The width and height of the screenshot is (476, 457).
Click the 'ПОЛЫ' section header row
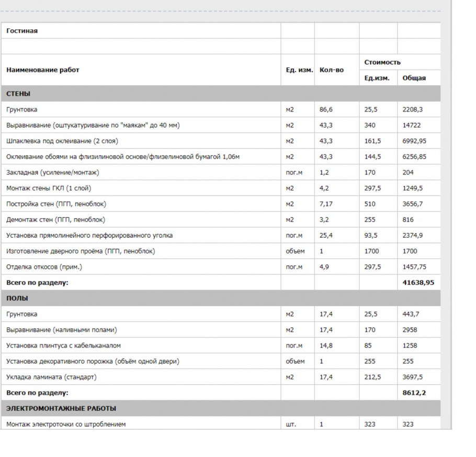(x=17, y=298)
